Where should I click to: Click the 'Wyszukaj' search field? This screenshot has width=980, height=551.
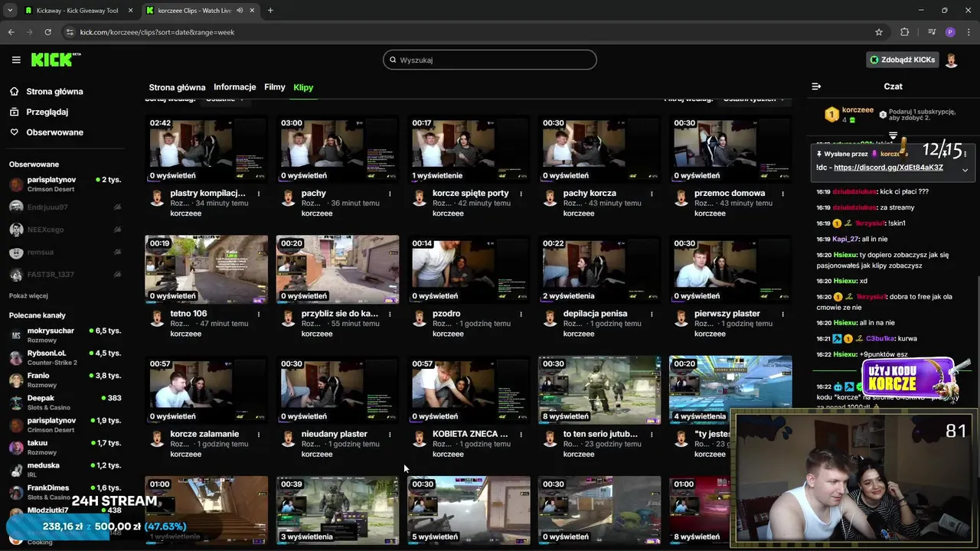click(x=490, y=60)
